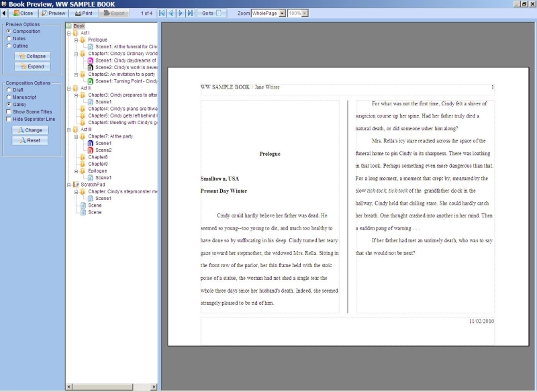Go to the first page
The height and width of the screenshot is (392, 537).
tap(162, 13)
